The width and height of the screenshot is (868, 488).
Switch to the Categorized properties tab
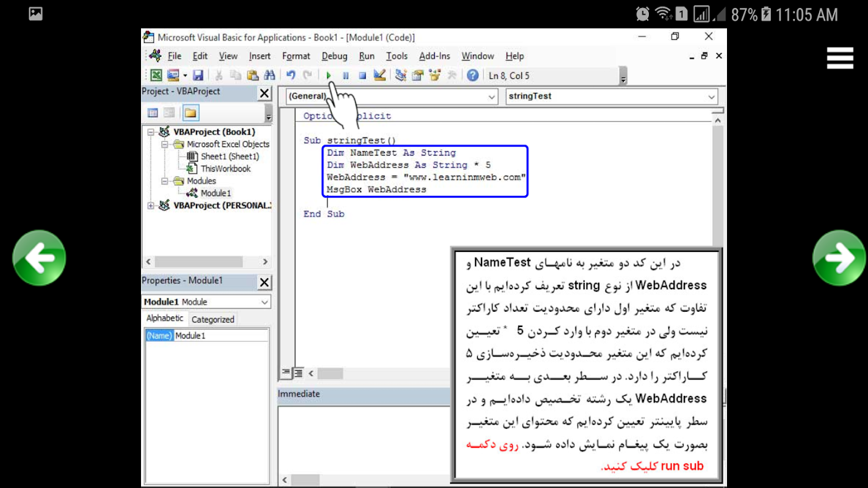pyautogui.click(x=212, y=319)
